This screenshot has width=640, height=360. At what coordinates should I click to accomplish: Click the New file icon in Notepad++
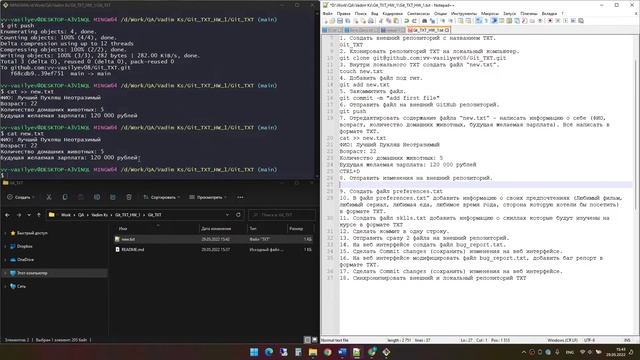(326, 21)
